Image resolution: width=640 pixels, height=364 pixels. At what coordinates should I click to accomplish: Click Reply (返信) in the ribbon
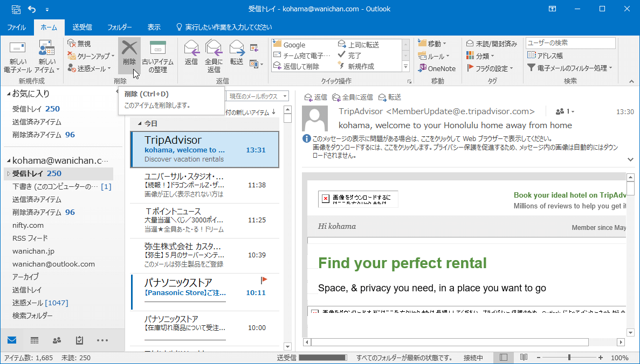191,53
